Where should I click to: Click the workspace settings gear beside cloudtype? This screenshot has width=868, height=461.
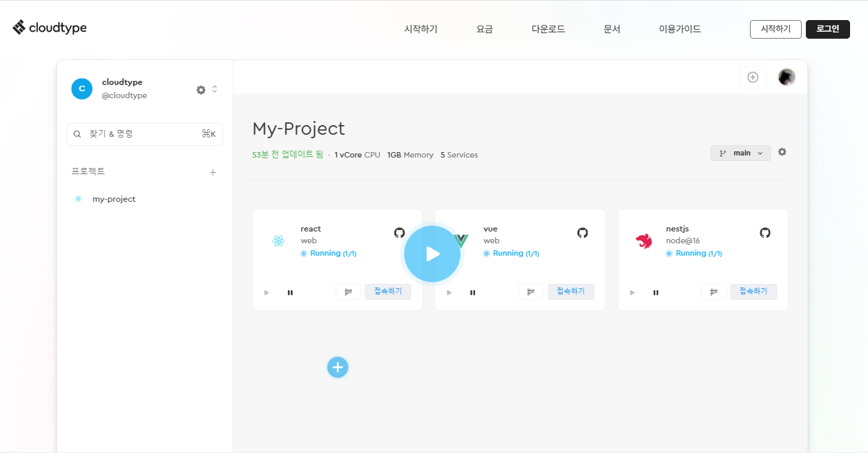[200, 90]
